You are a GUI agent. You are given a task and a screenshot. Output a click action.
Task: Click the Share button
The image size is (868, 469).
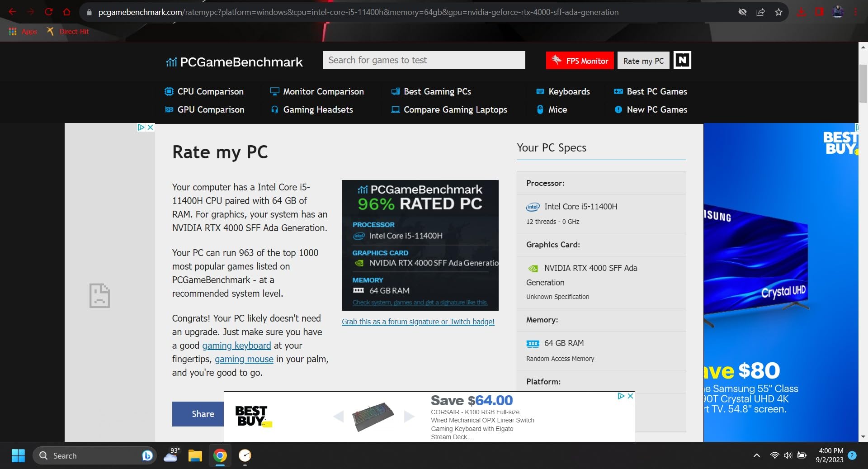(x=198, y=414)
